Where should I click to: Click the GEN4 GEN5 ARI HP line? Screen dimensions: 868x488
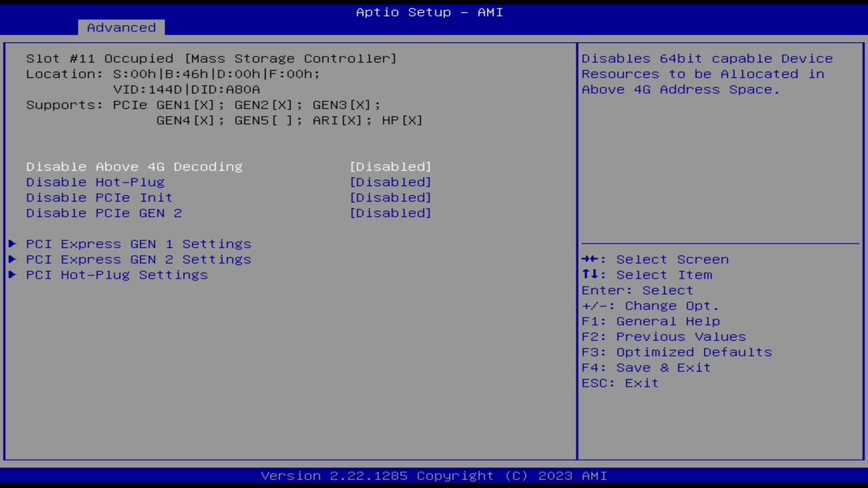[290, 121]
